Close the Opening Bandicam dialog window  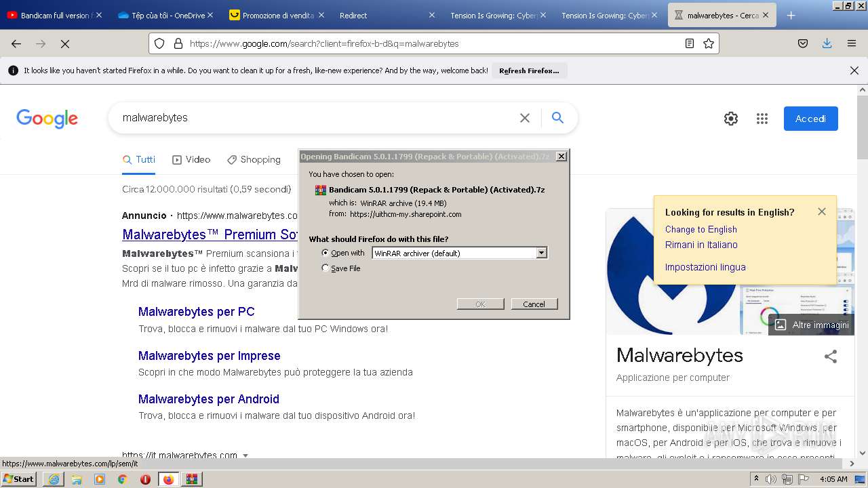tap(561, 157)
